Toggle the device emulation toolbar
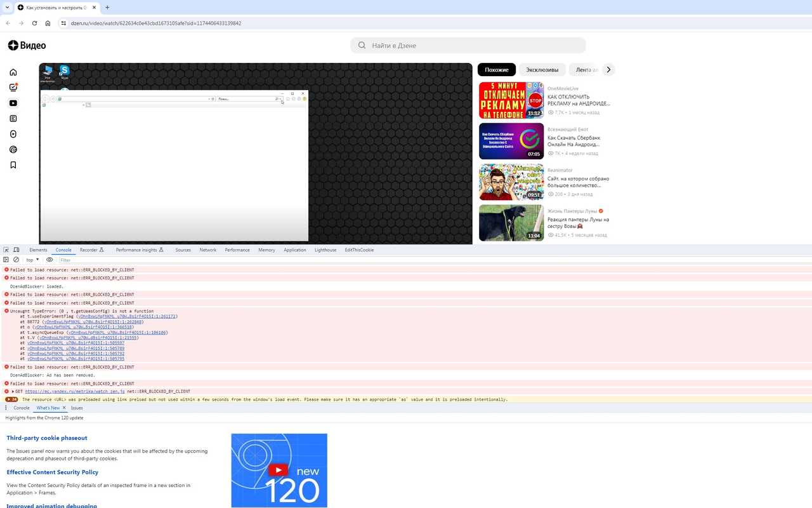This screenshot has width=812, height=508. [x=16, y=250]
